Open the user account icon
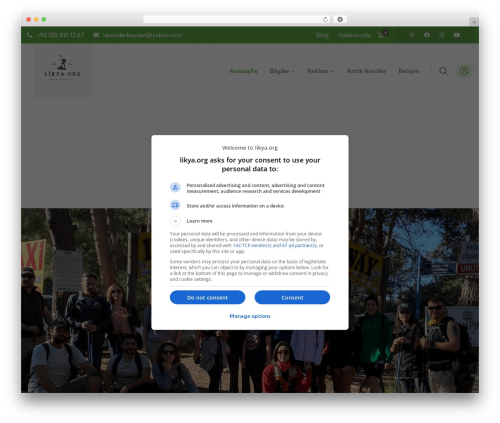Viewport: 500px width, 423px height. coord(464,71)
